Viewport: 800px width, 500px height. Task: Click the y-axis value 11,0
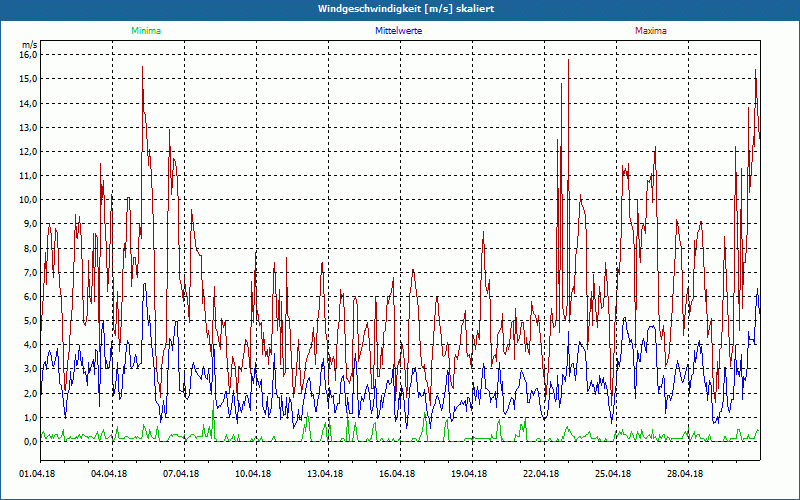click(x=29, y=176)
